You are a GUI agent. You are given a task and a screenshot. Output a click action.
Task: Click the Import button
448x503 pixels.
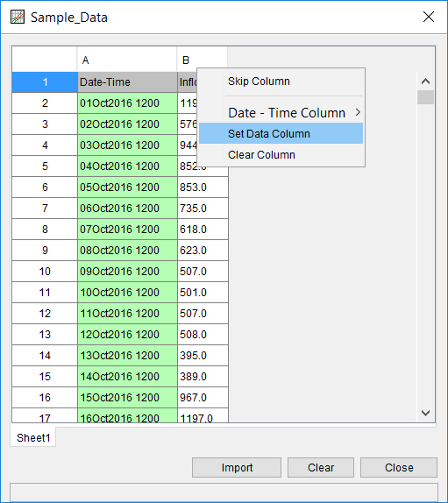pyautogui.click(x=237, y=467)
